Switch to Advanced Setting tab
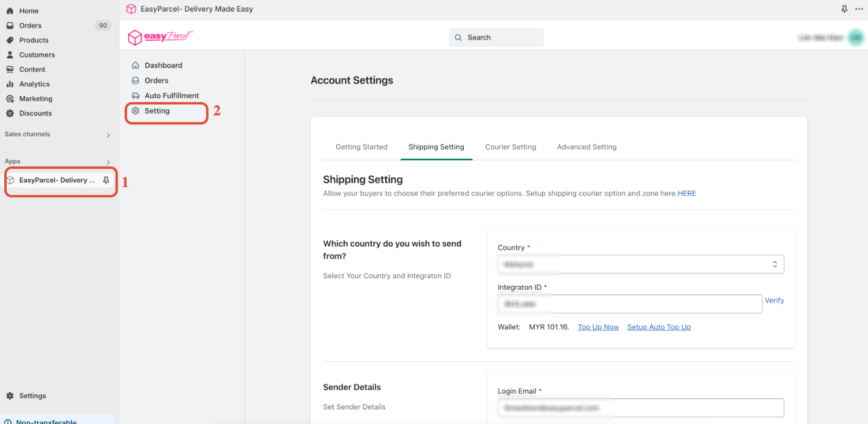The image size is (868, 424). (587, 147)
